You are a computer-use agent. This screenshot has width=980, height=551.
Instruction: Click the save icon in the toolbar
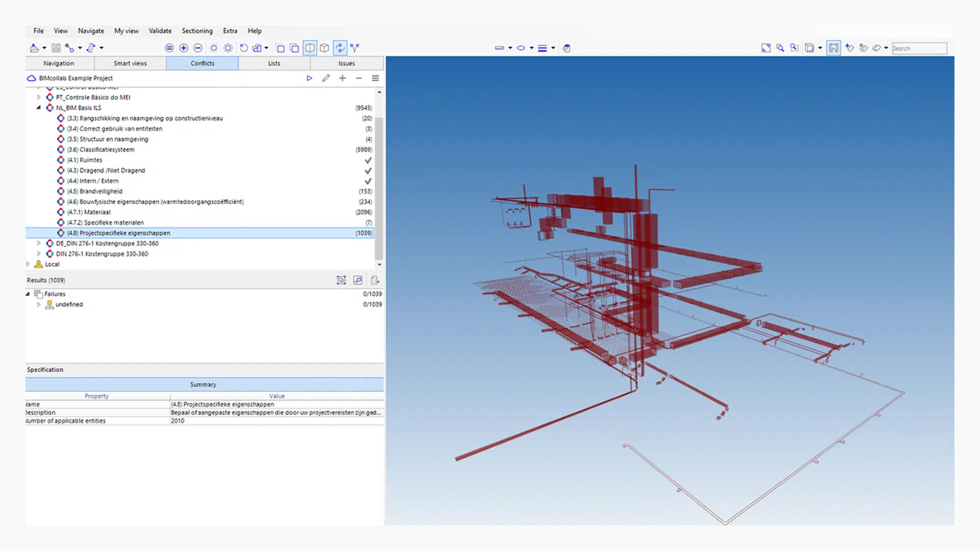pyautogui.click(x=56, y=48)
